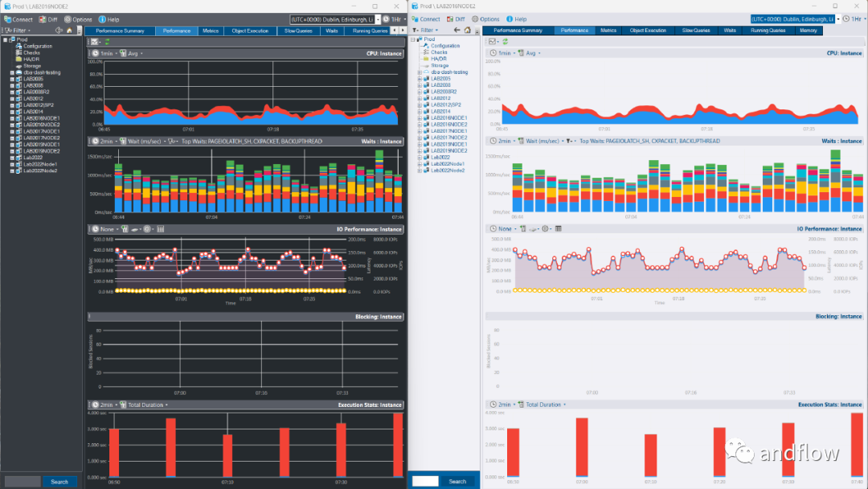Open Options menu in the light window

pyautogui.click(x=485, y=18)
